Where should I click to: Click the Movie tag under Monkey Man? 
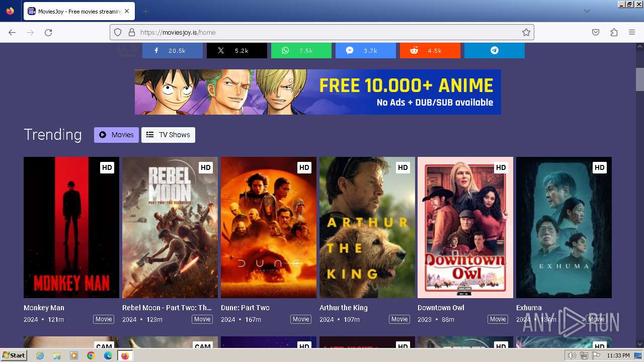click(104, 319)
